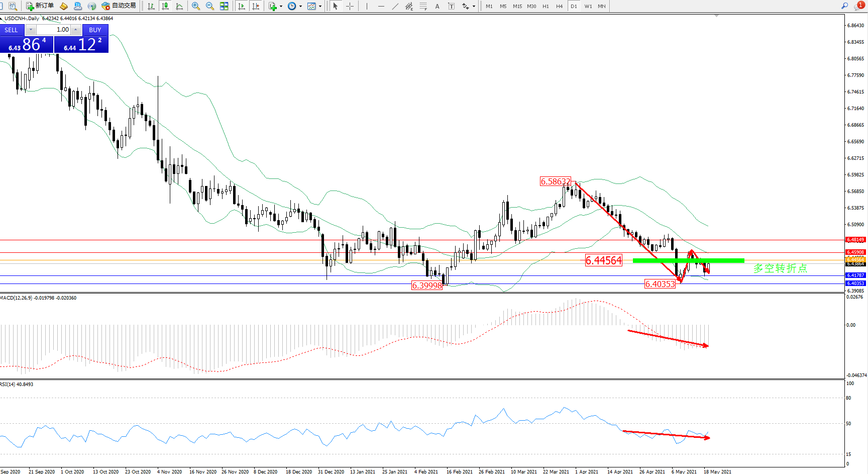Switch to the W1 timeframe
The image size is (868, 474).
click(588, 6)
